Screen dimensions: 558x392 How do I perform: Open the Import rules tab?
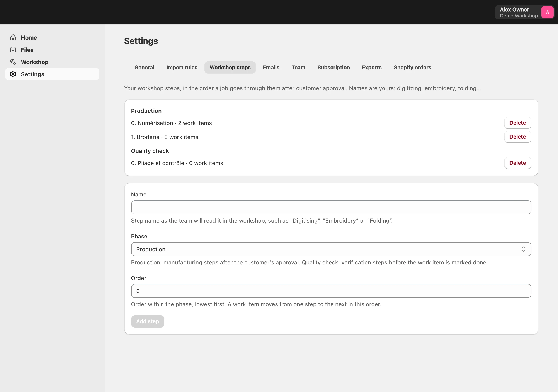[182, 67]
